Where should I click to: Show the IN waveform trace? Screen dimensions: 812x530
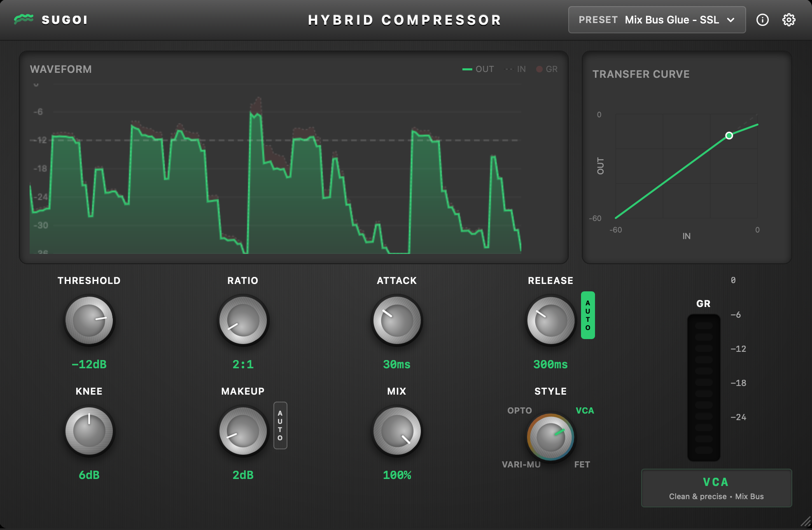(516, 69)
